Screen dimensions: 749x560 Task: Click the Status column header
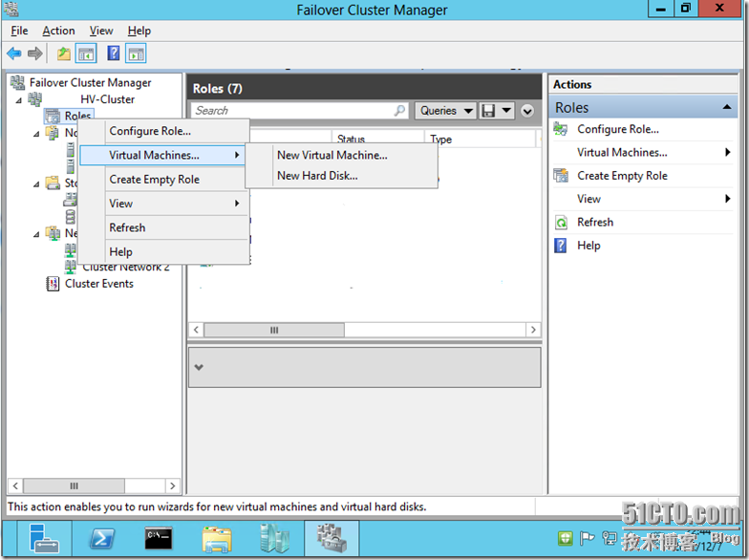point(377,140)
